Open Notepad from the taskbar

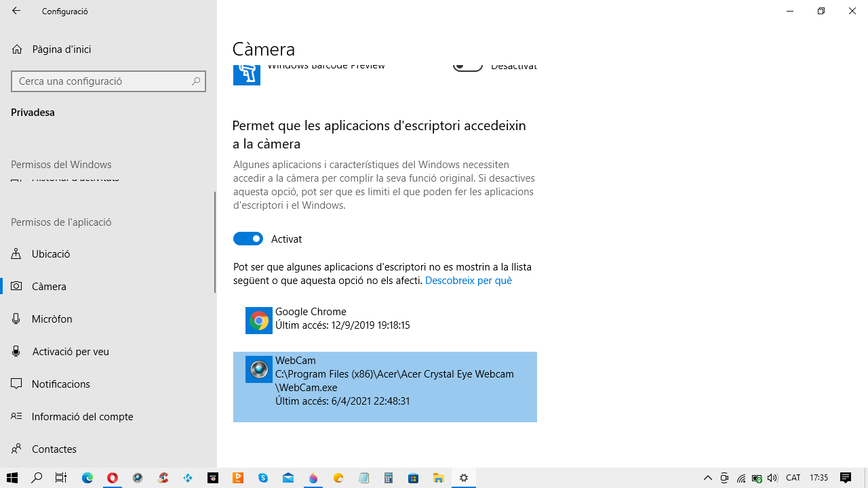pos(363,478)
